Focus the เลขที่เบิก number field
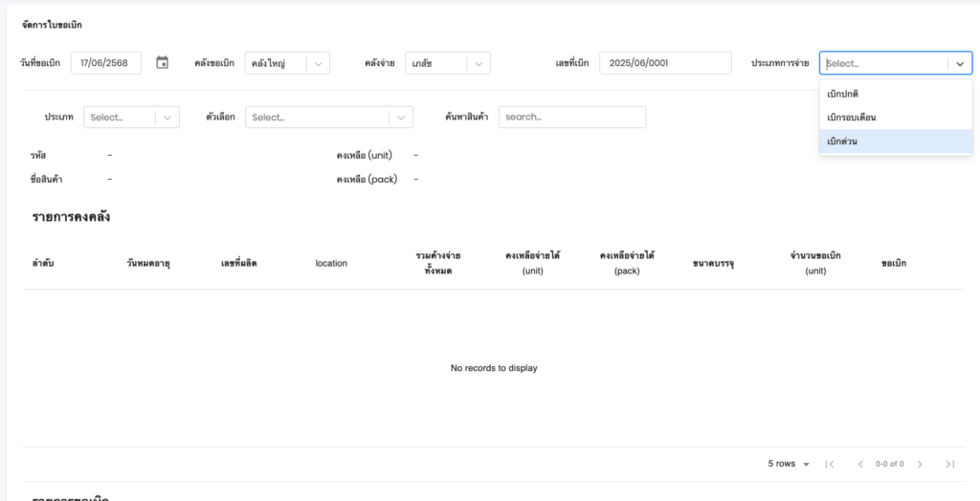 click(665, 63)
